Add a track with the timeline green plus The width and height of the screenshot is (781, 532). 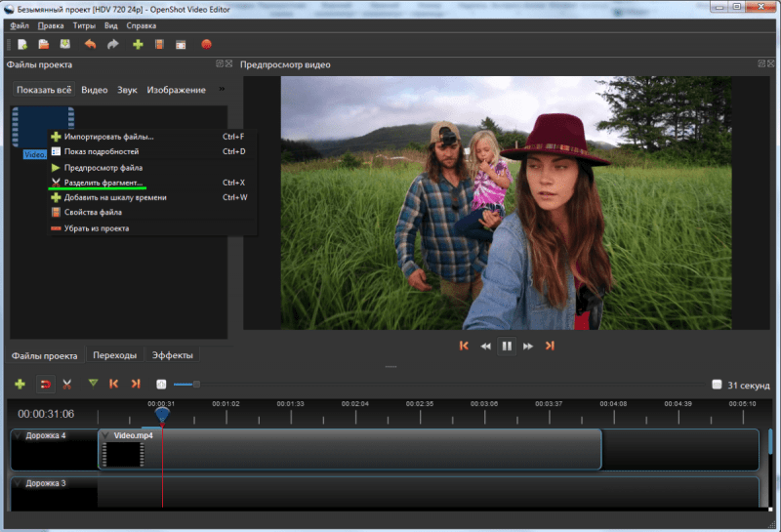coord(20,385)
